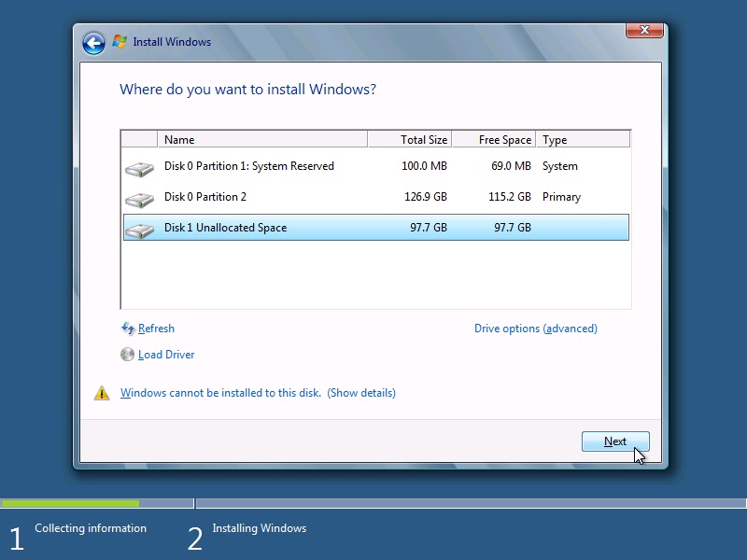
Task: Click the Installing Windows step label
Action: click(260, 528)
